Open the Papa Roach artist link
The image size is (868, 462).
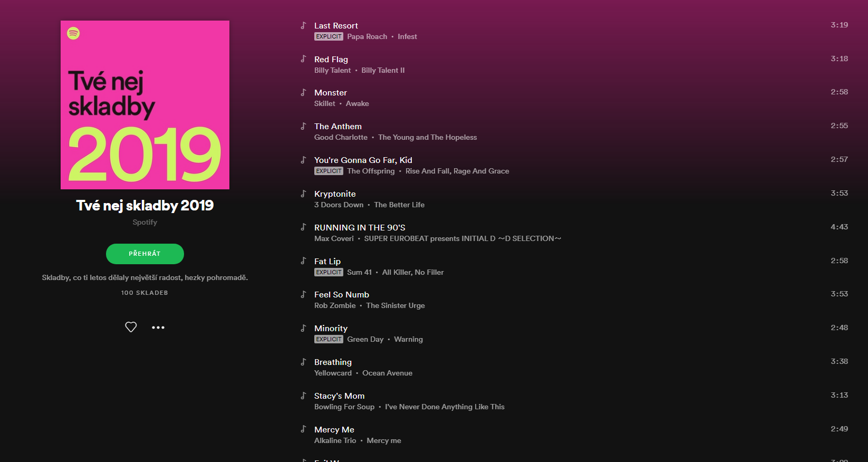(367, 36)
